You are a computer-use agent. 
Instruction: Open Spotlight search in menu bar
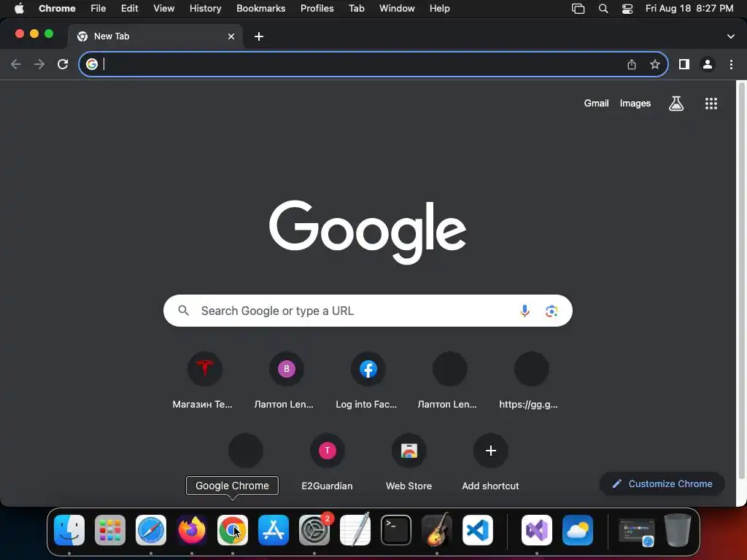[x=603, y=9]
